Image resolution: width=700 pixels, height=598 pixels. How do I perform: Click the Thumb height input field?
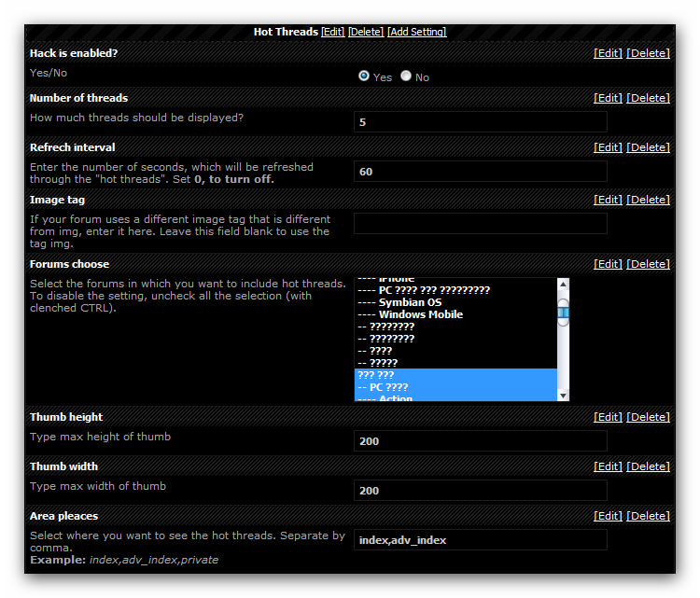pos(480,441)
